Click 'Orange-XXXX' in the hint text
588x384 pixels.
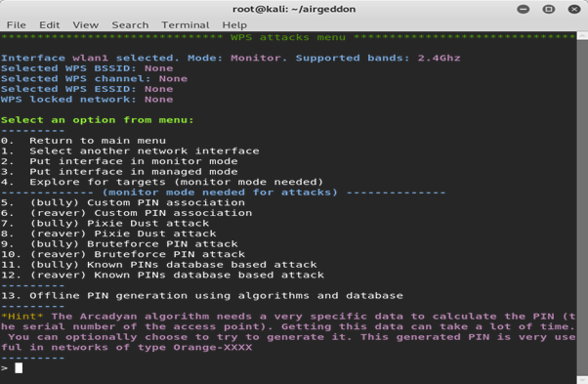coord(213,347)
